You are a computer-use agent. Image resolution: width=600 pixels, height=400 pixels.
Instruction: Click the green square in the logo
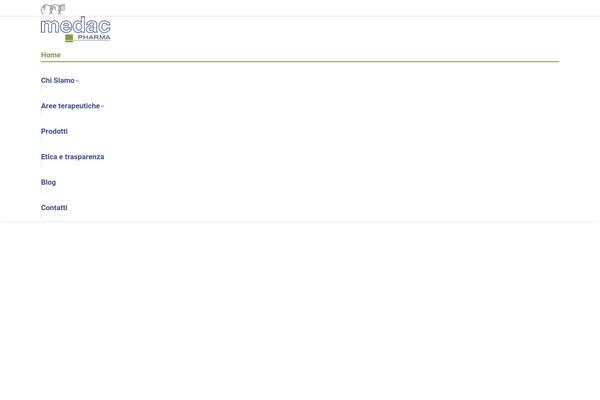[x=69, y=38]
